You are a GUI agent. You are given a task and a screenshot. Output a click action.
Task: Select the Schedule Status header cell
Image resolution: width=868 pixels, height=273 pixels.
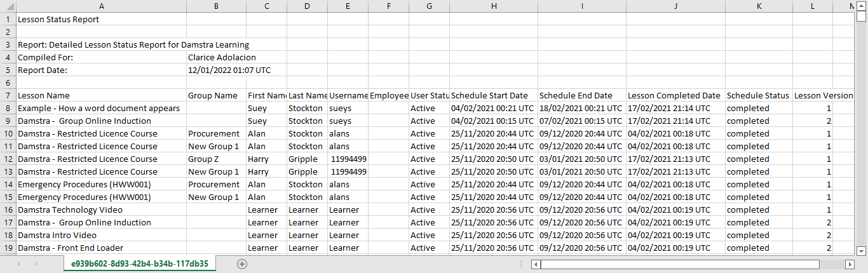pyautogui.click(x=757, y=95)
